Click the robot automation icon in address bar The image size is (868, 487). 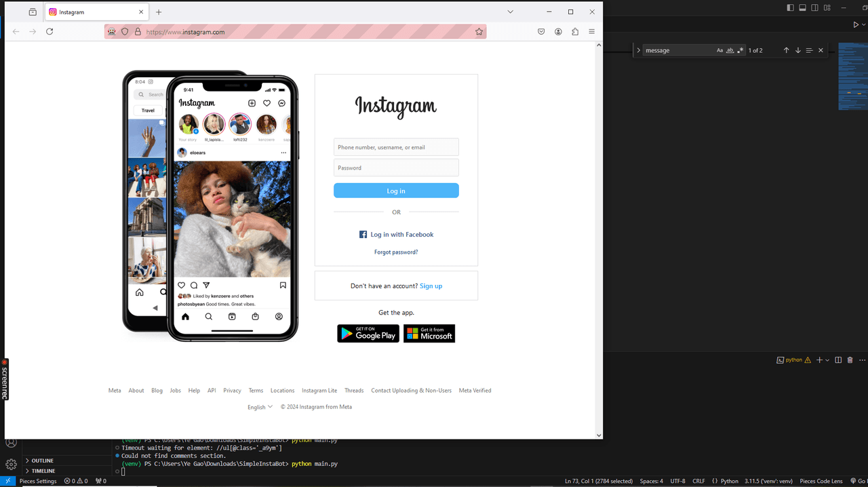click(111, 32)
